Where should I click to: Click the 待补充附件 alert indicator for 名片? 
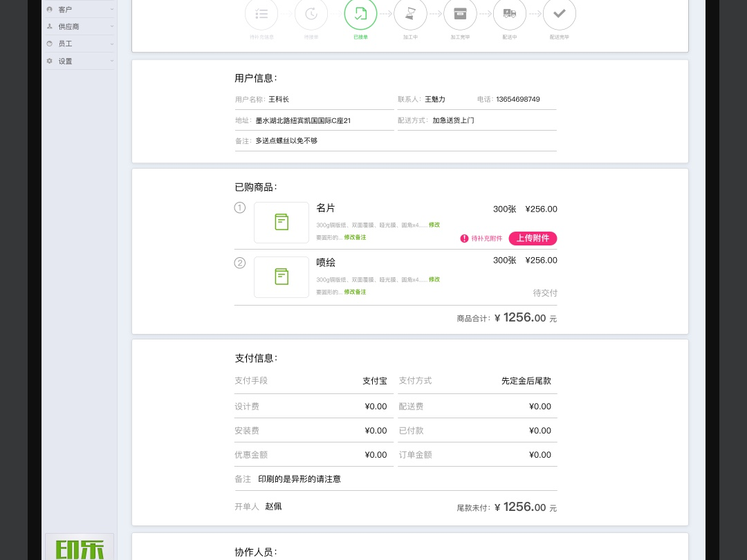(481, 239)
